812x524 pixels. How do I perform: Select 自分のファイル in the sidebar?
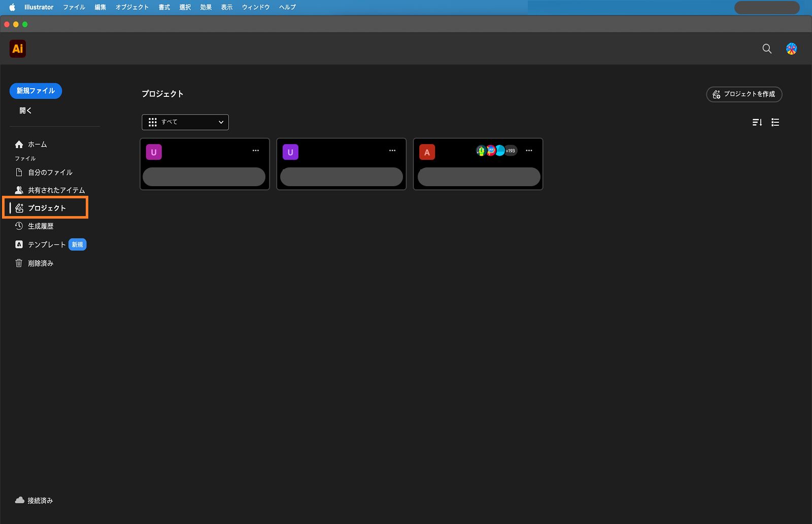[50, 172]
